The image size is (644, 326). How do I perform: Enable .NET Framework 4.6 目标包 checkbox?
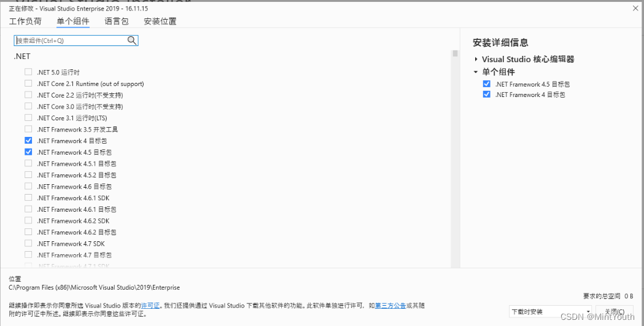tap(28, 187)
